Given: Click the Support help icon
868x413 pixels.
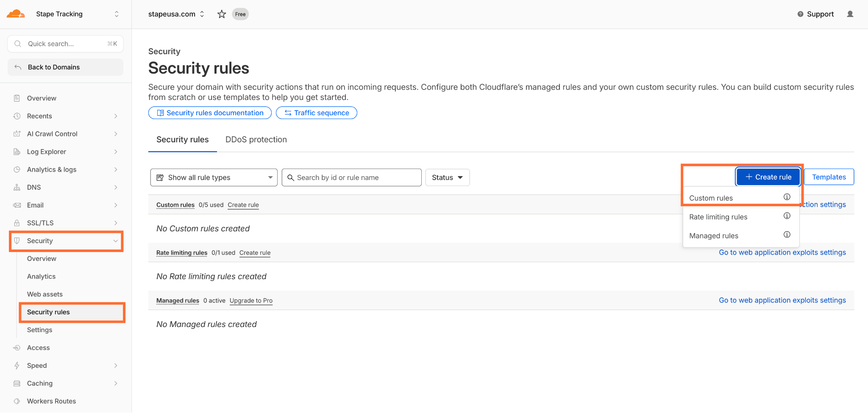Looking at the screenshot, I should (800, 14).
